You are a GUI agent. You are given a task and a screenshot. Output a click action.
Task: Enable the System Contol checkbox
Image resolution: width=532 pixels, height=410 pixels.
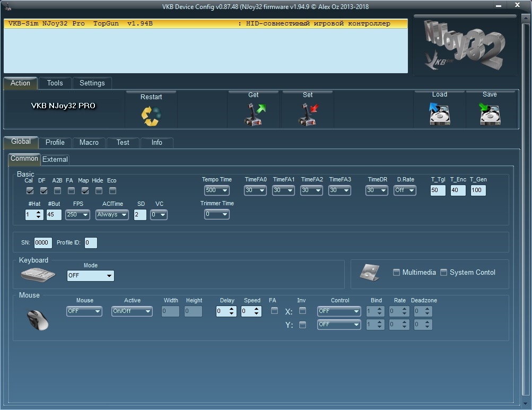444,272
